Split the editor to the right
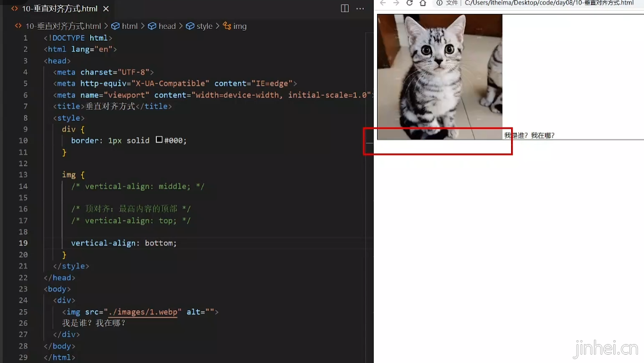This screenshot has width=644, height=363. pyautogui.click(x=345, y=9)
